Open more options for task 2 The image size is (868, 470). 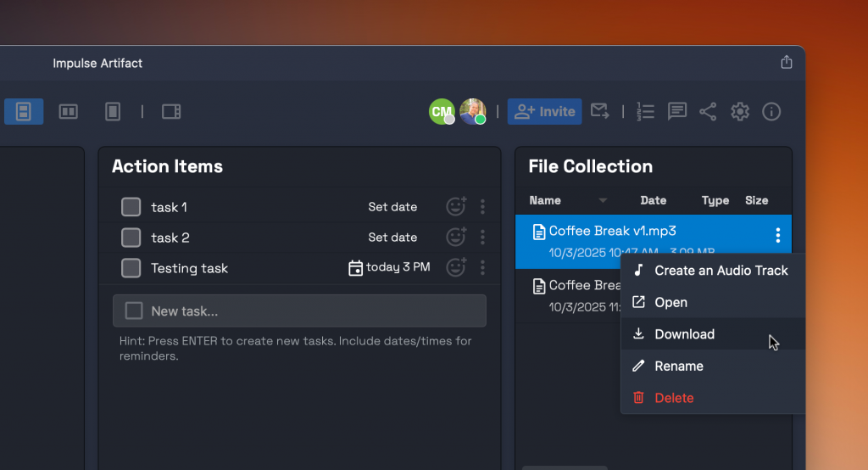[482, 238]
